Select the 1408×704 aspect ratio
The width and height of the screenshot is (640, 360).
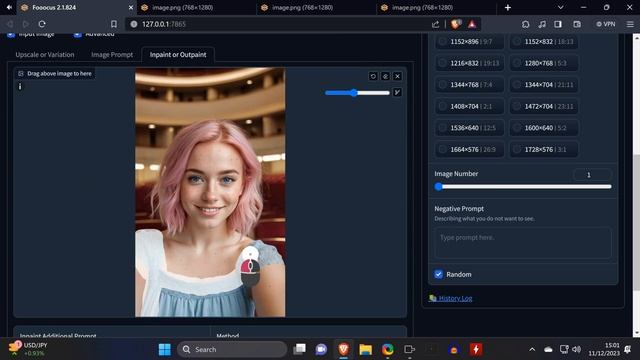click(x=469, y=107)
